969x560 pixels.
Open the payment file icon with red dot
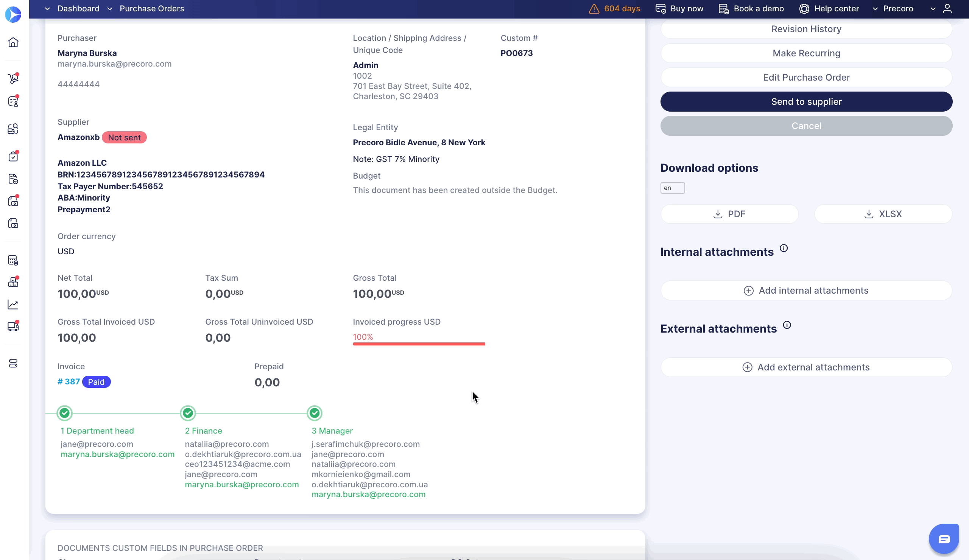[x=13, y=201]
